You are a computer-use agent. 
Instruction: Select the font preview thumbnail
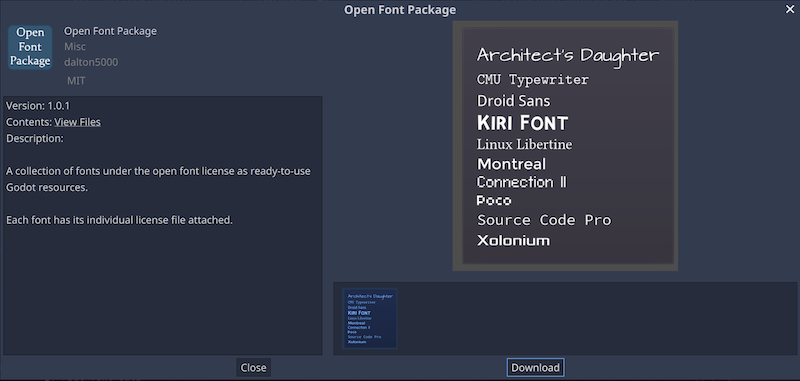[369, 319]
